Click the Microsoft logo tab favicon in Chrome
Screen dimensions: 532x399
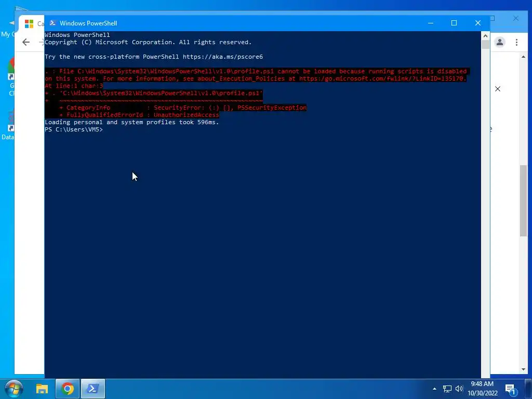click(x=29, y=24)
